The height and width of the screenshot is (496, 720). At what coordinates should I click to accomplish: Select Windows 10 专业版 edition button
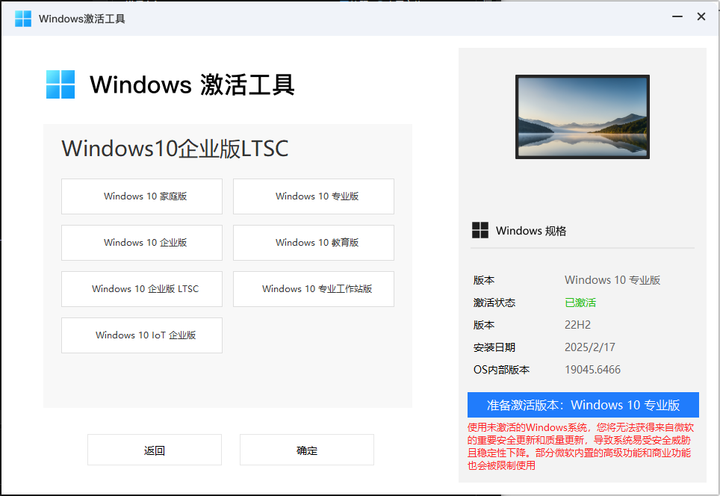313,197
